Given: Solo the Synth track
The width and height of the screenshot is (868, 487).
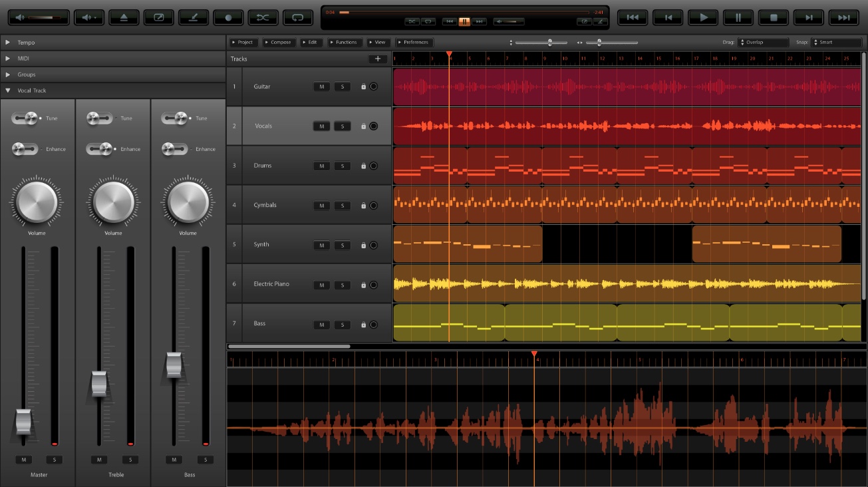Looking at the screenshot, I should click(342, 245).
